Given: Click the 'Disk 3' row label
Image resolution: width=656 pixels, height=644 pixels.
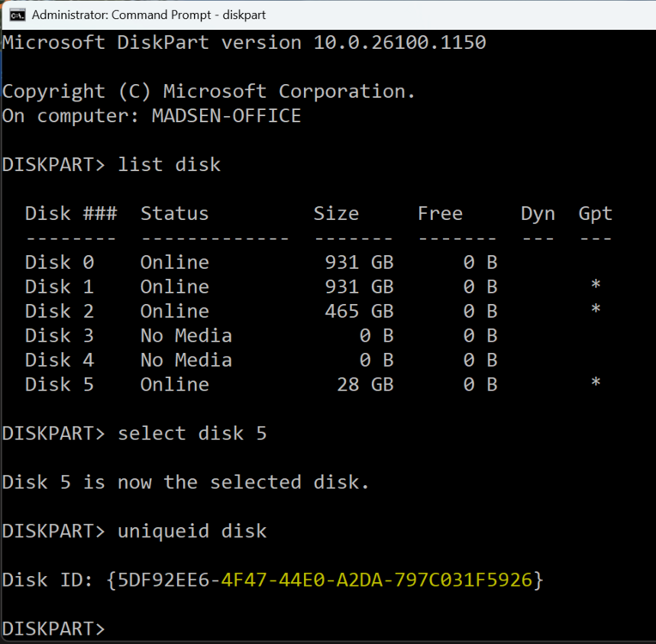Looking at the screenshot, I should pos(59,336).
